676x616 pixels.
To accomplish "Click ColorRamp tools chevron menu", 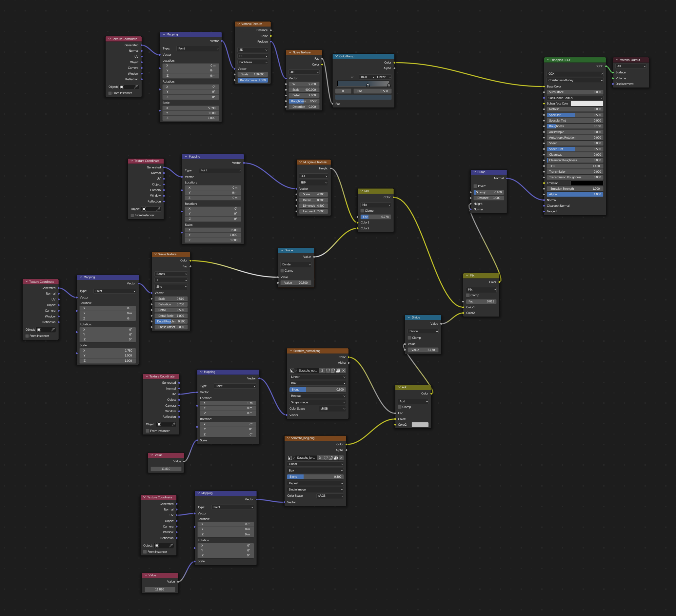I will (x=352, y=77).
